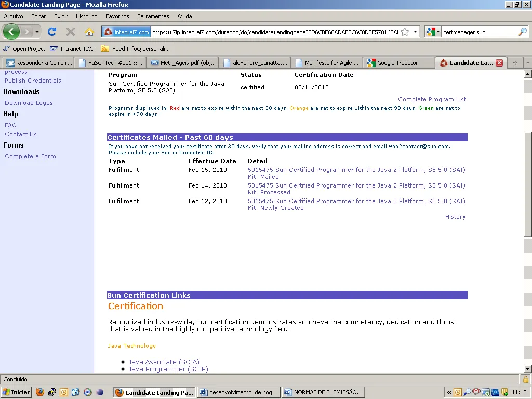Switch to the Manifesto for Agile tab

tap(327, 63)
